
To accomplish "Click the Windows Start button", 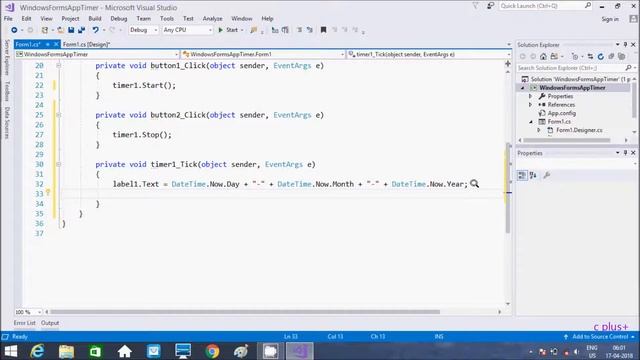I will [11, 351].
